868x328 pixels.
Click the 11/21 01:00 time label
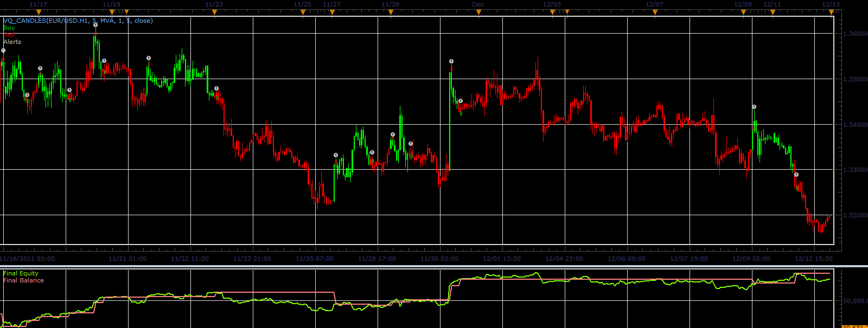click(x=127, y=259)
